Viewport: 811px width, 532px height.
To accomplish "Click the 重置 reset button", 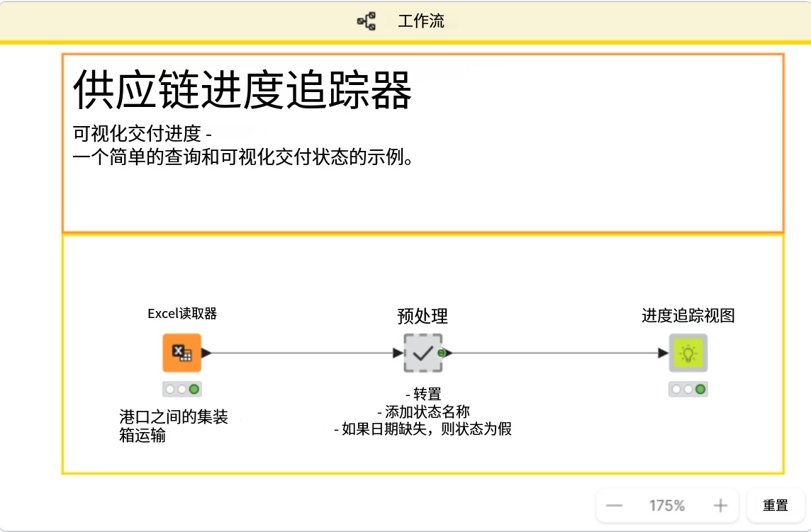I will point(776,505).
